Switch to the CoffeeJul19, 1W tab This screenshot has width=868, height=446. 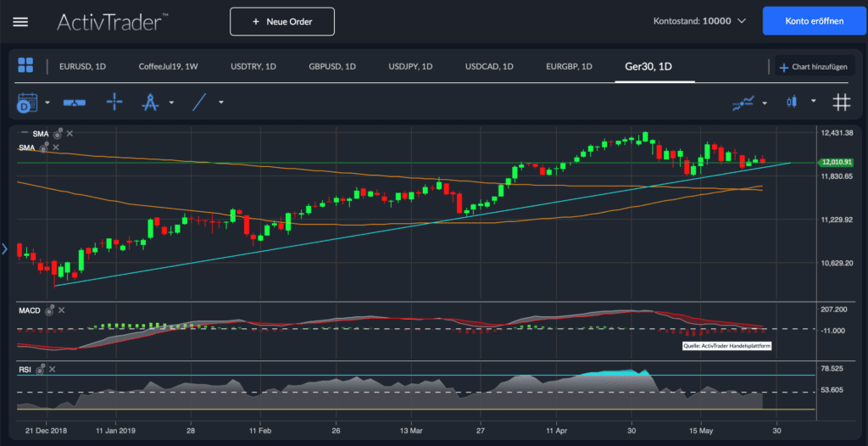click(169, 66)
